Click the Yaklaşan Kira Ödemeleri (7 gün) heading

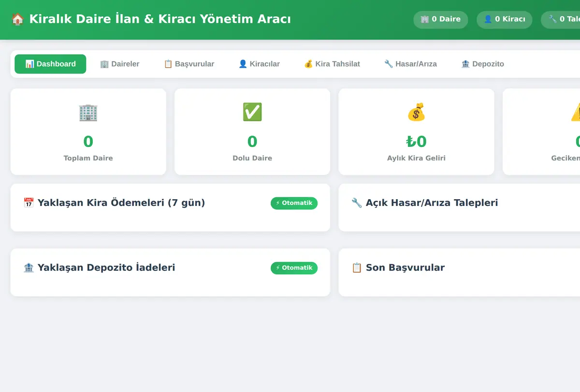pyautogui.click(x=114, y=203)
